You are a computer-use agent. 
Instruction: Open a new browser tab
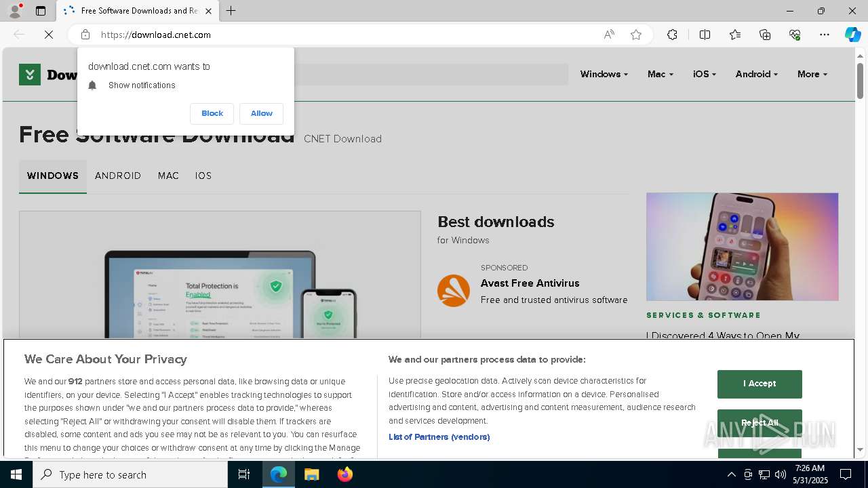pos(231,11)
